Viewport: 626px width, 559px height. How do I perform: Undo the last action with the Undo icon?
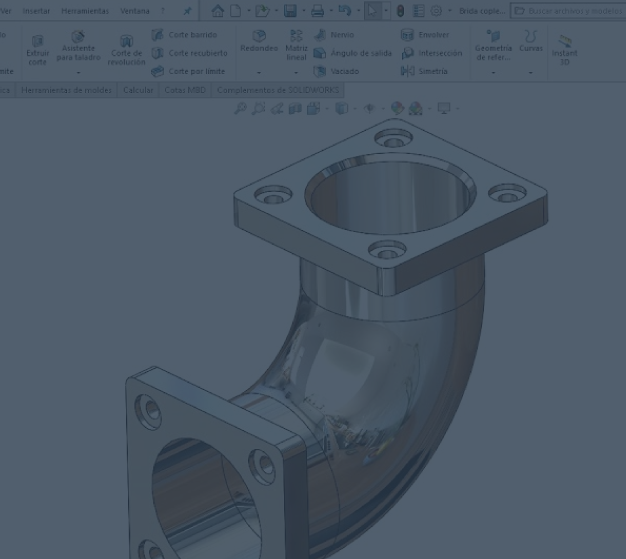click(345, 11)
